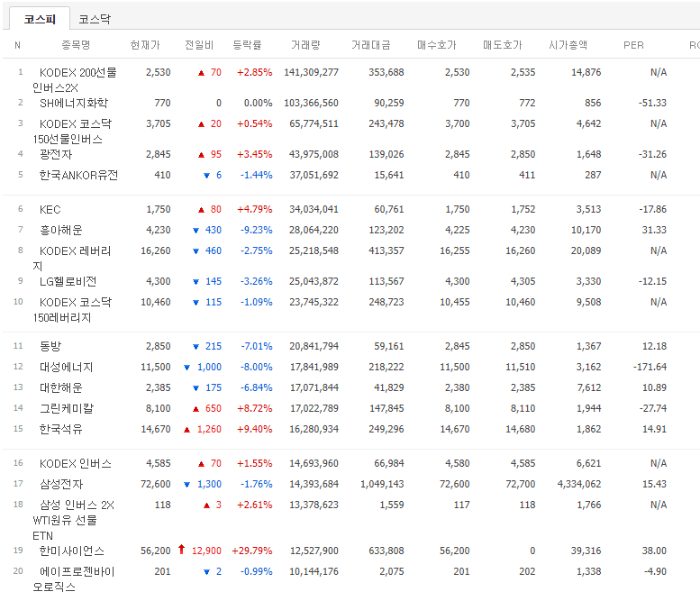Viewport: 700px width, 601px height.
Task: Click 흥아해운 change rate -9.23%
Action: [x=256, y=230]
